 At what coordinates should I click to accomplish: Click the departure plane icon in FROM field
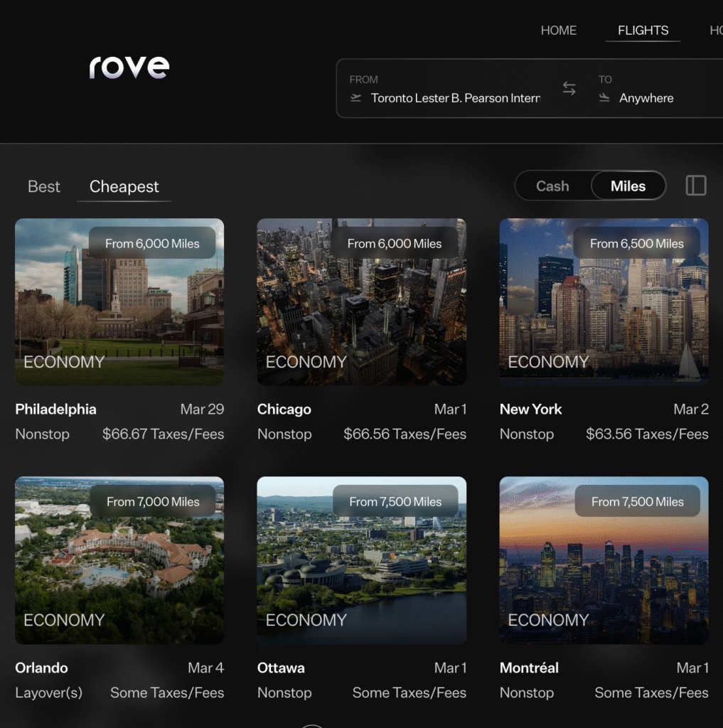(x=355, y=98)
